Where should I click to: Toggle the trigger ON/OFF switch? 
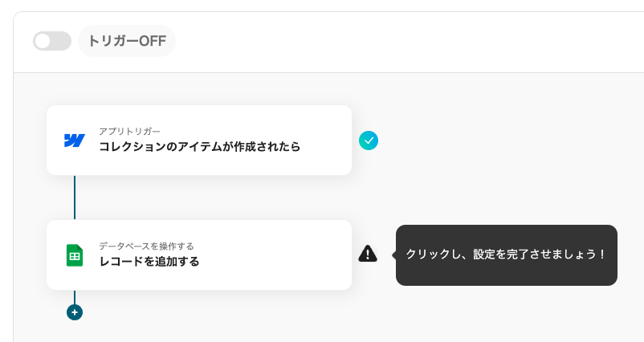point(51,41)
